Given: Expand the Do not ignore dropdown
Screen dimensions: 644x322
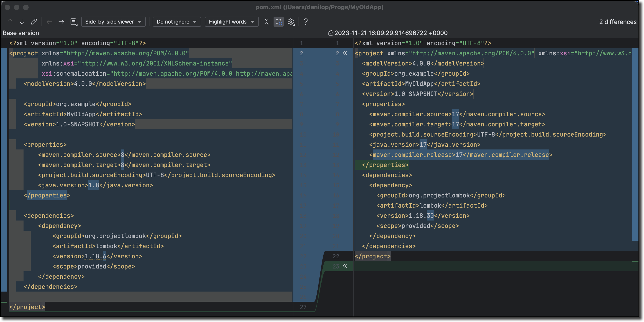Looking at the screenshot, I should tap(176, 22).
